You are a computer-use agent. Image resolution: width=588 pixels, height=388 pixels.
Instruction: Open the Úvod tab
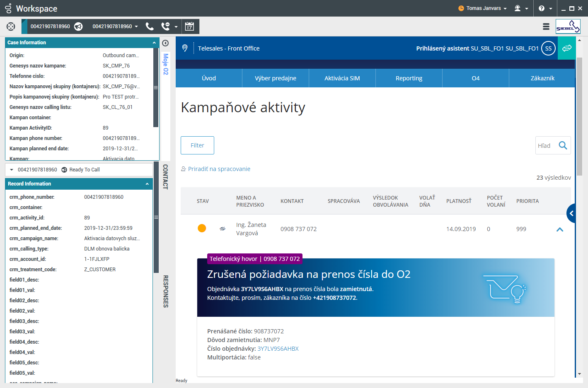point(209,78)
